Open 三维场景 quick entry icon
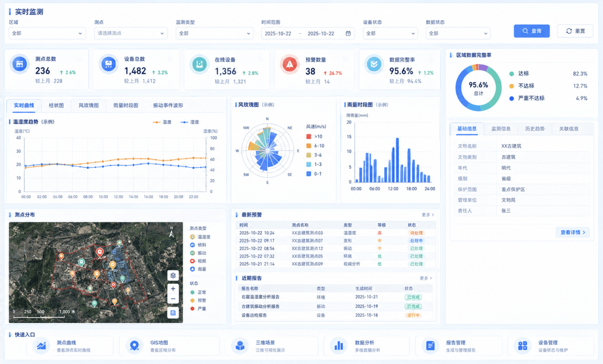Image resolution: width=603 pixels, height=364 pixels. [240, 346]
